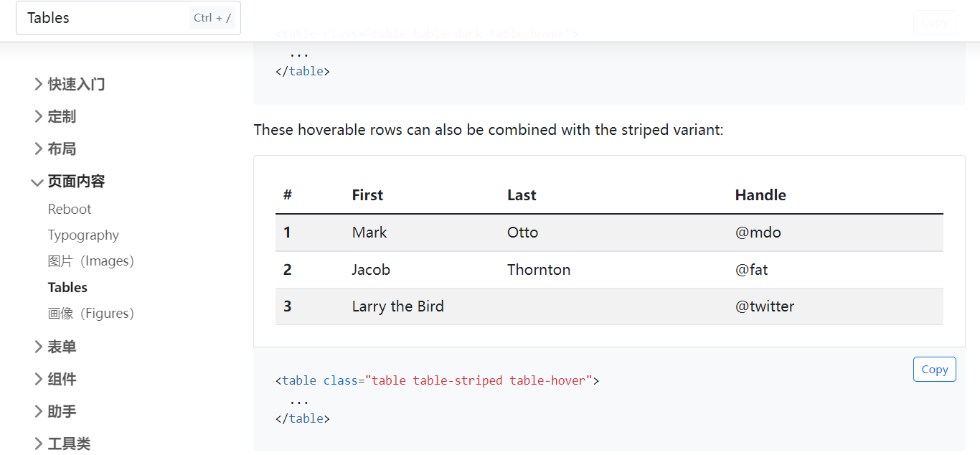This screenshot has width=980, height=455.
Task: Click the Mark row in the table
Action: click(609, 233)
